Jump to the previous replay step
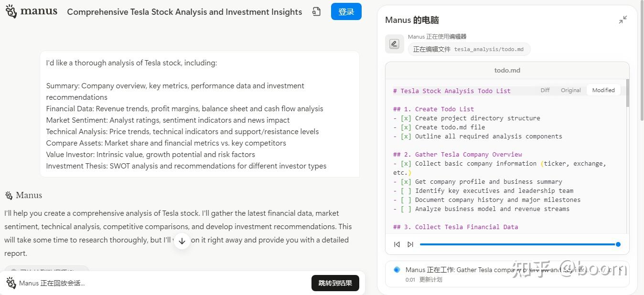This screenshot has width=644, height=295. [x=397, y=244]
